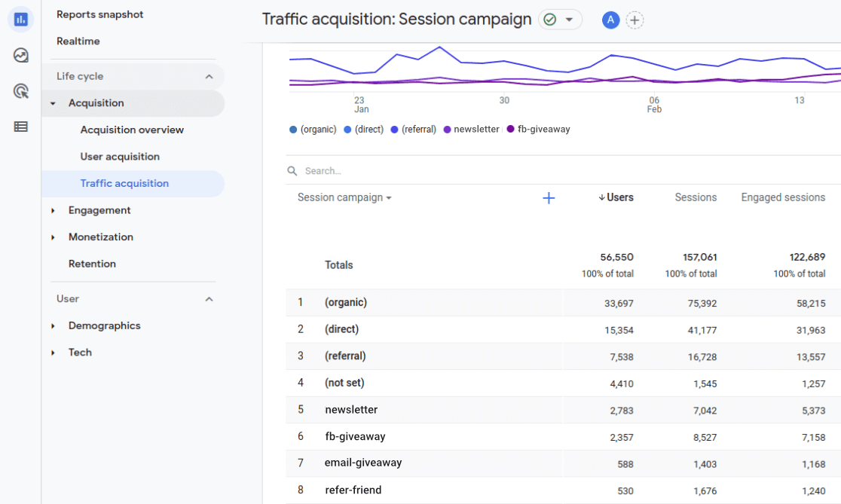Open the User acquisition report
Viewport: 841px width, 504px height.
[119, 156]
